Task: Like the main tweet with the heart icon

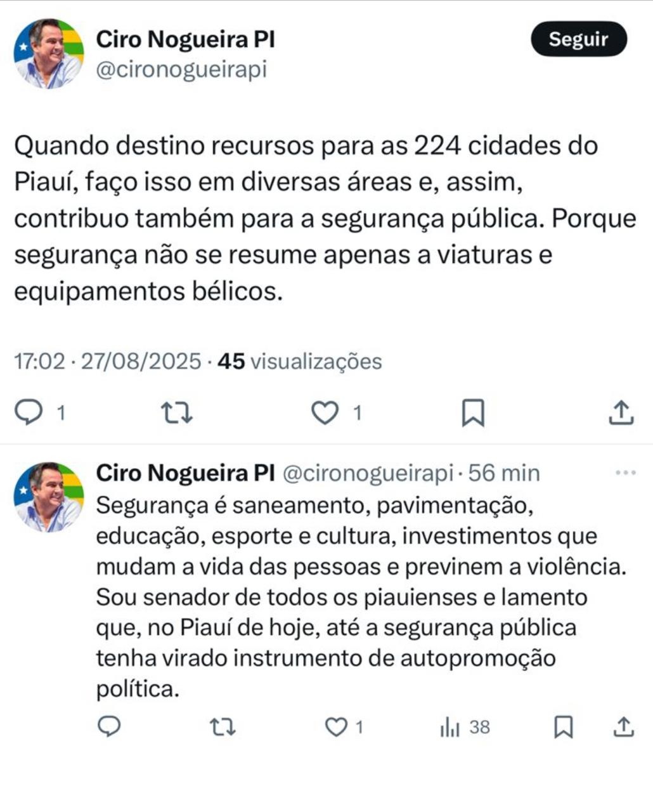Action: tap(325, 412)
